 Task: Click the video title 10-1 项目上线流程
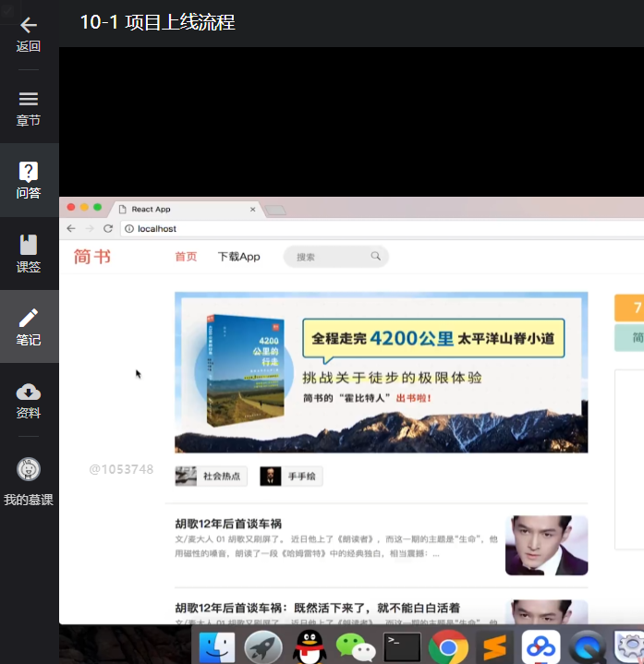157,22
